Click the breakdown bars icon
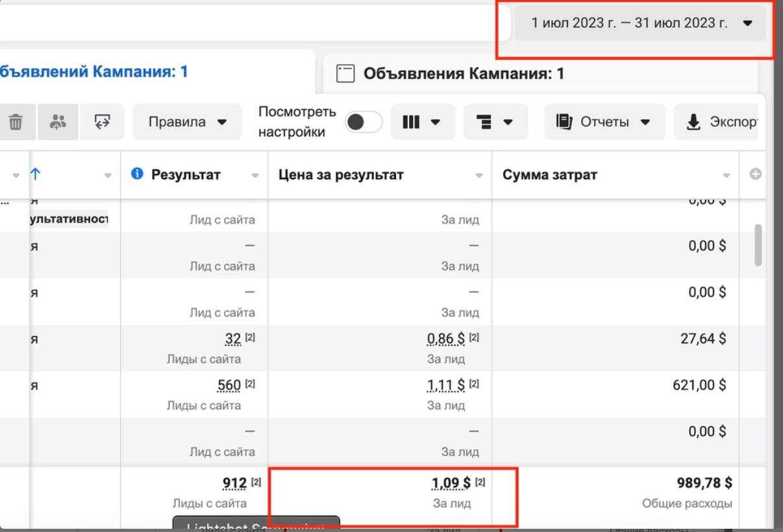This screenshot has width=783, height=532. click(x=495, y=121)
